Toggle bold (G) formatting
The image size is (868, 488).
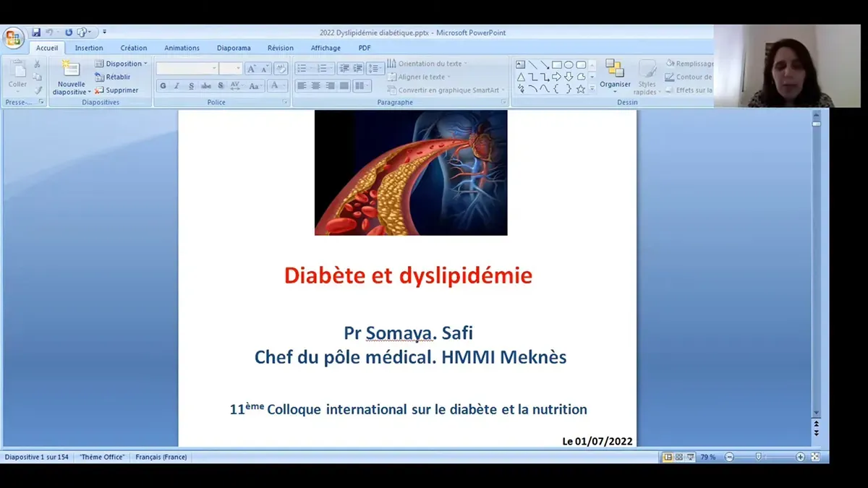[163, 85]
